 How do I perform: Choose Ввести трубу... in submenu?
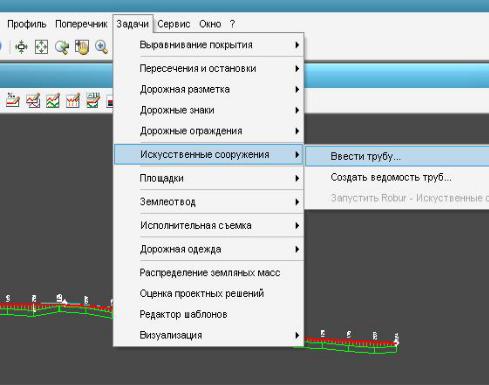(x=397, y=156)
